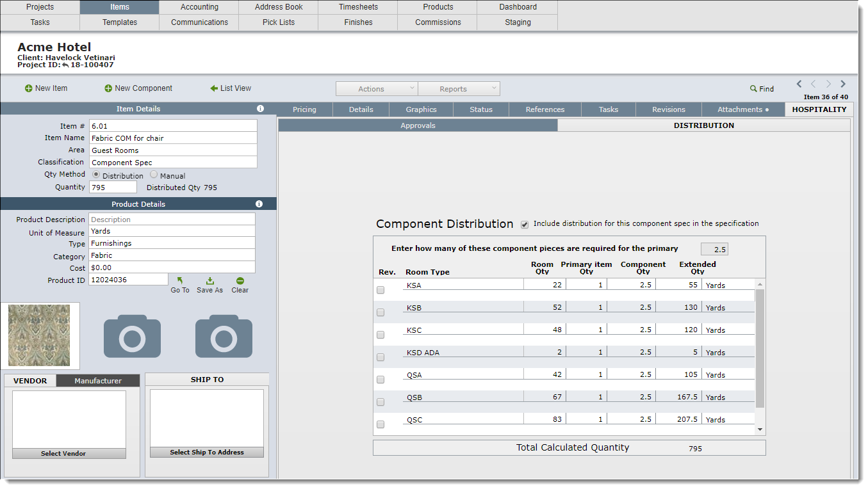The image size is (868, 489).
Task: Click the Product ID input field
Action: point(128,280)
